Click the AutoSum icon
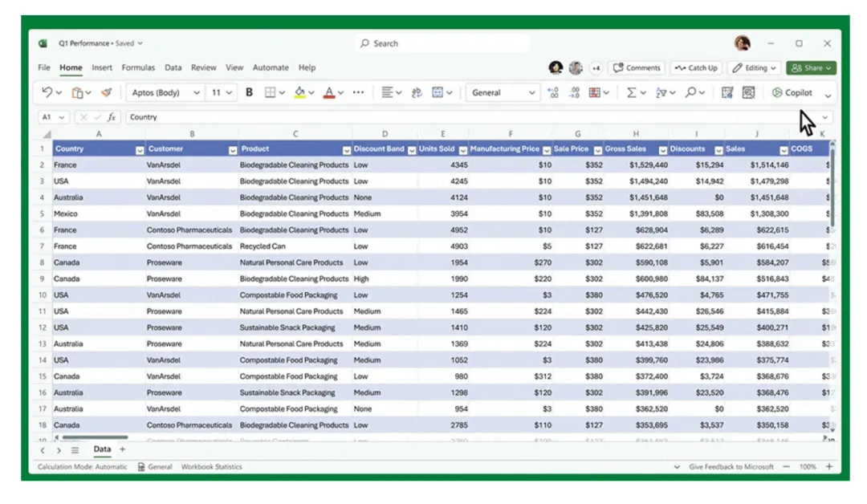The image size is (867, 504). tap(631, 92)
